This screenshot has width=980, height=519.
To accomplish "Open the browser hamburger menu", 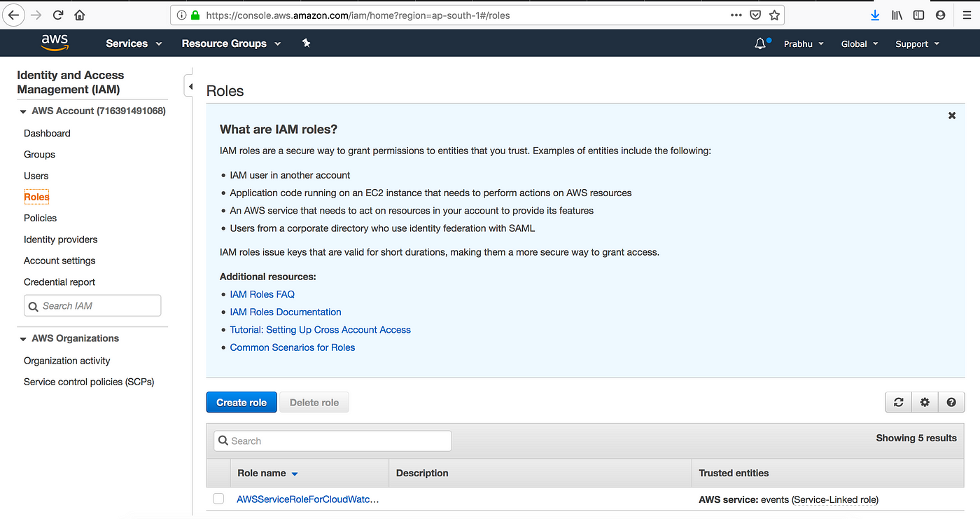I will 967,15.
